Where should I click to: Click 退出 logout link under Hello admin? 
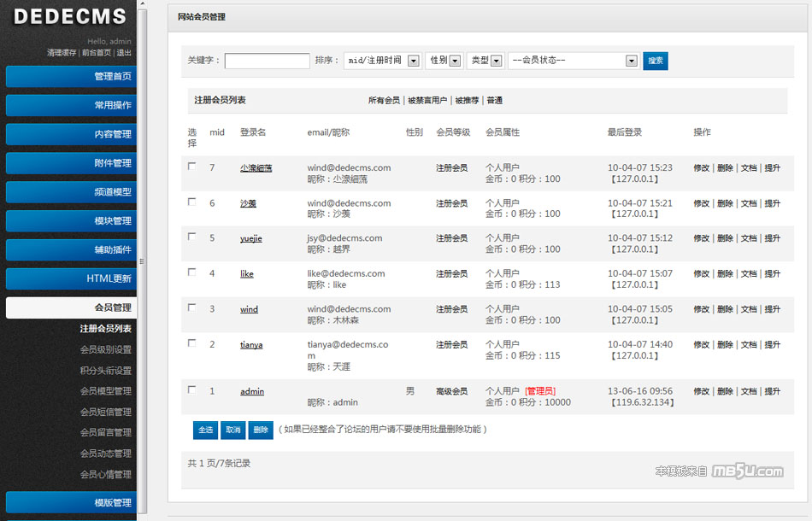point(124,53)
